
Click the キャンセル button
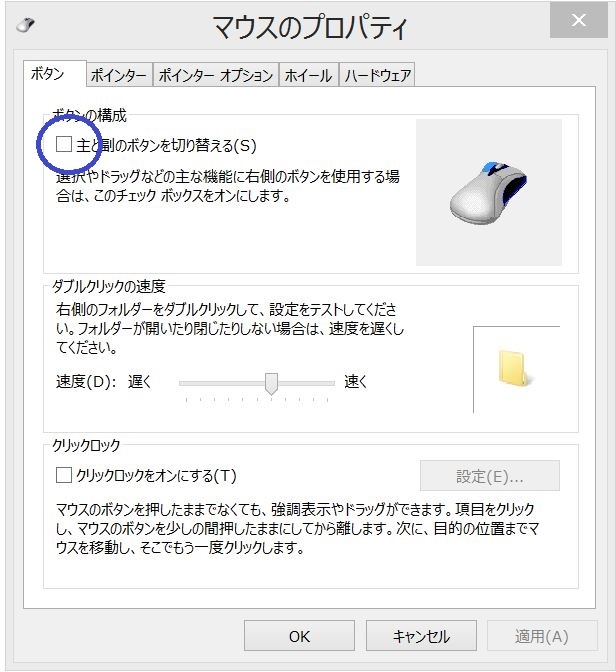(421, 636)
